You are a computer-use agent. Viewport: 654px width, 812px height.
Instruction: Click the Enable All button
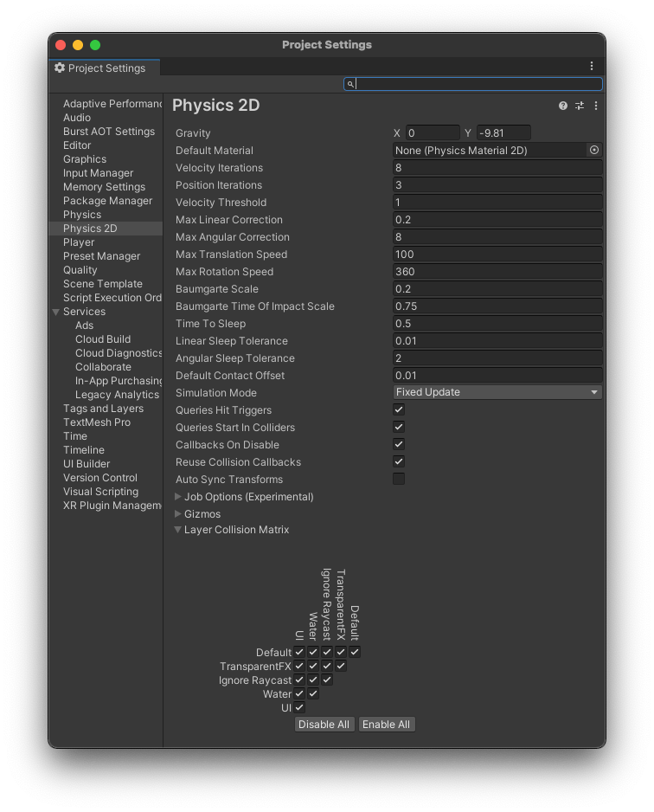coord(386,725)
